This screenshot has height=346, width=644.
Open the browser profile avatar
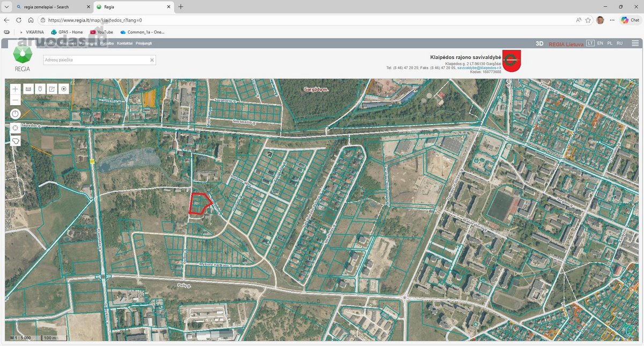point(600,20)
